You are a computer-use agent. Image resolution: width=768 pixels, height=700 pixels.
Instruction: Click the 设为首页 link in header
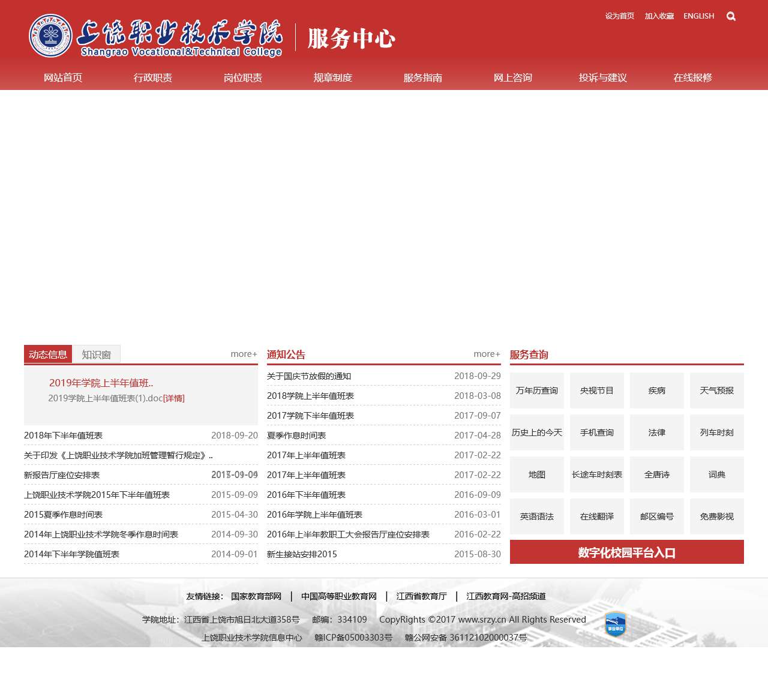[x=619, y=16]
